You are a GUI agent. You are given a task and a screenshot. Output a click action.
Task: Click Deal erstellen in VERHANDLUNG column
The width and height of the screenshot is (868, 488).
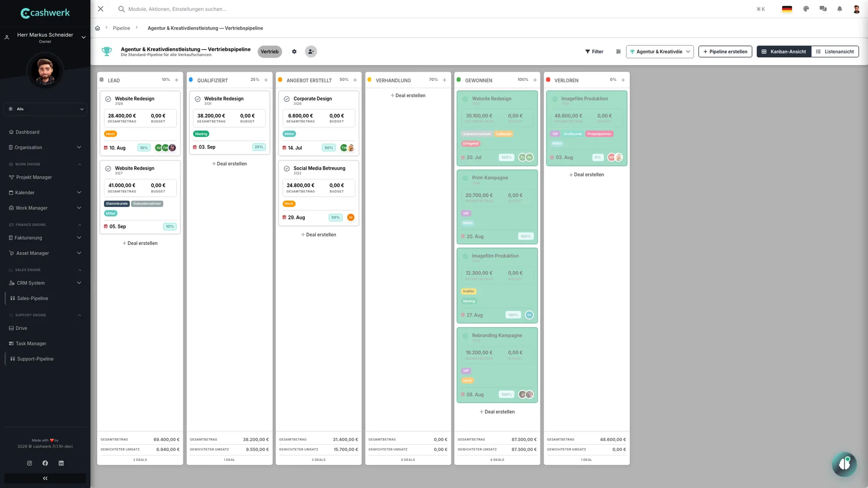coord(408,96)
